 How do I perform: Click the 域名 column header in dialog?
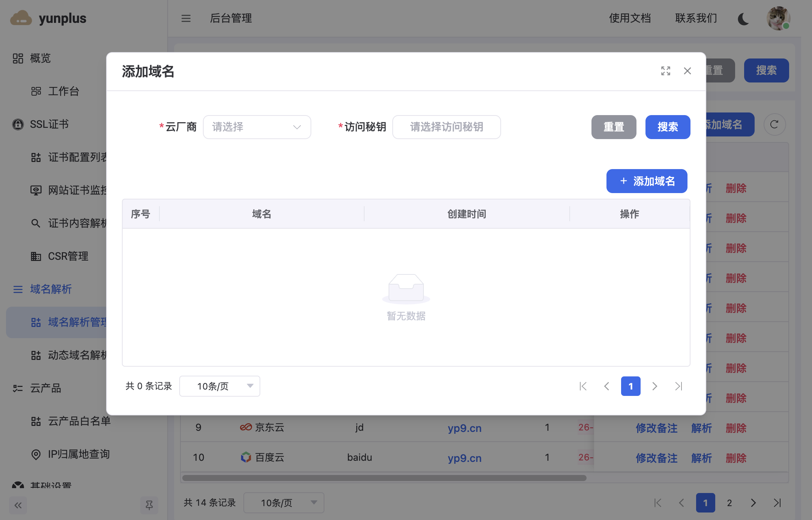261,214
